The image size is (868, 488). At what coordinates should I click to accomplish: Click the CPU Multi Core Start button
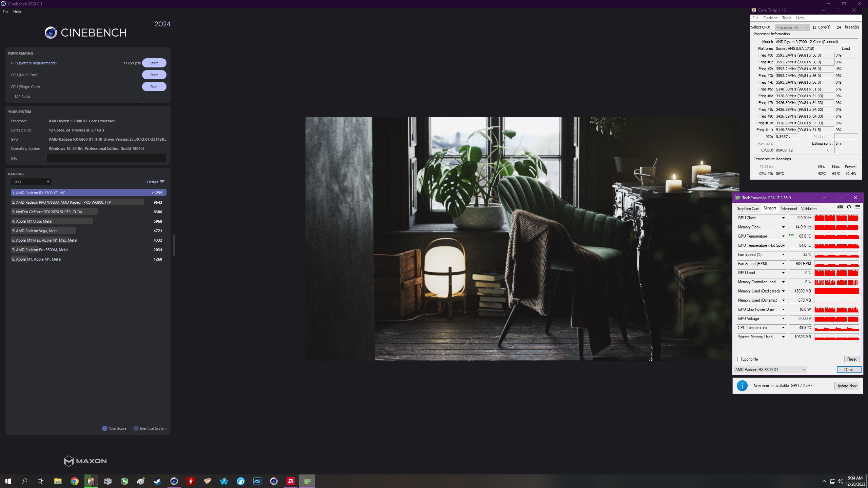point(154,75)
